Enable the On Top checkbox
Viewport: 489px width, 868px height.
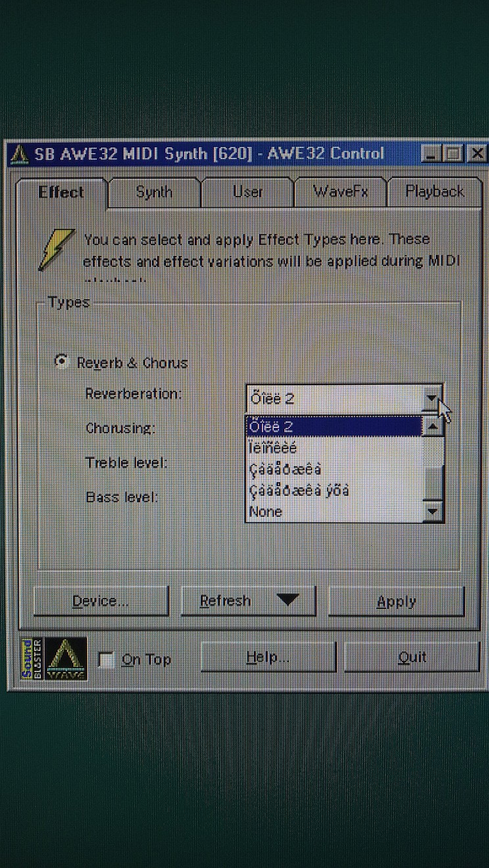click(x=106, y=660)
